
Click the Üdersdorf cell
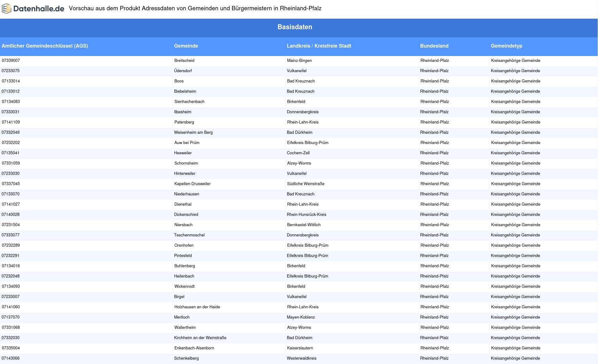(x=229, y=71)
